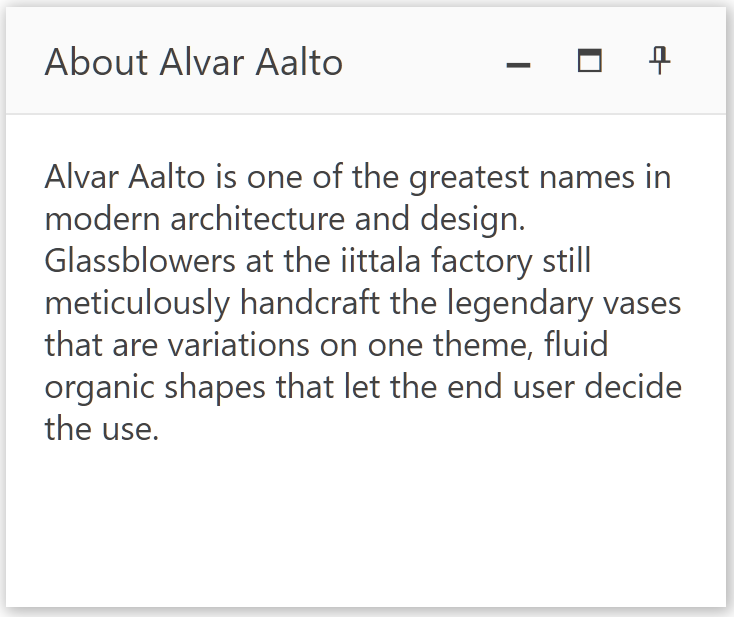Viewport: 734px width, 617px height.
Task: Pin the About Alvar Aalto window
Action: pyautogui.click(x=660, y=61)
